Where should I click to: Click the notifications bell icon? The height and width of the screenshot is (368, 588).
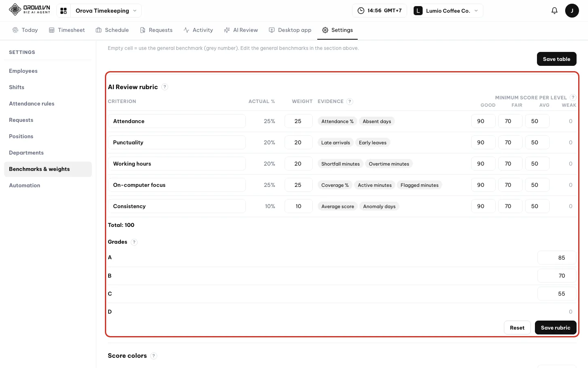click(x=554, y=11)
